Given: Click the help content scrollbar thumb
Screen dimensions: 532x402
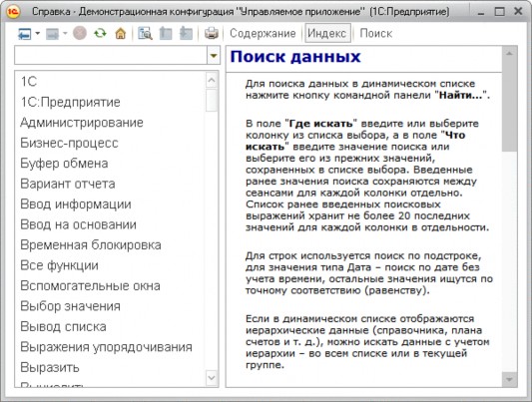Looking at the screenshot, I should (509, 106).
